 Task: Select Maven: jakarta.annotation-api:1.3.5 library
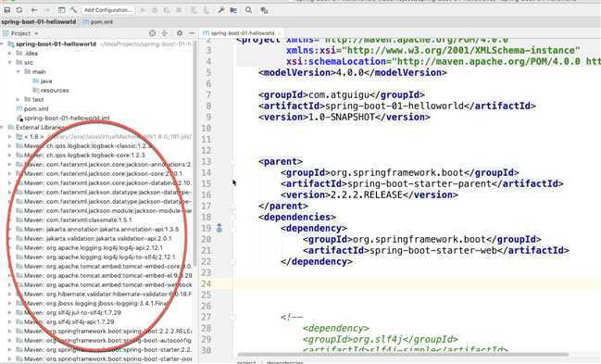point(97,229)
